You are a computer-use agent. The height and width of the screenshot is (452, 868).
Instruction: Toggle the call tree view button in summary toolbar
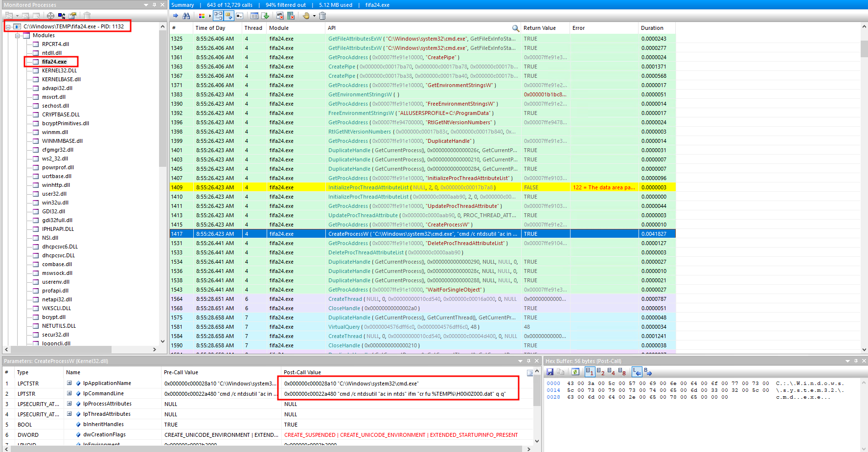click(x=218, y=16)
